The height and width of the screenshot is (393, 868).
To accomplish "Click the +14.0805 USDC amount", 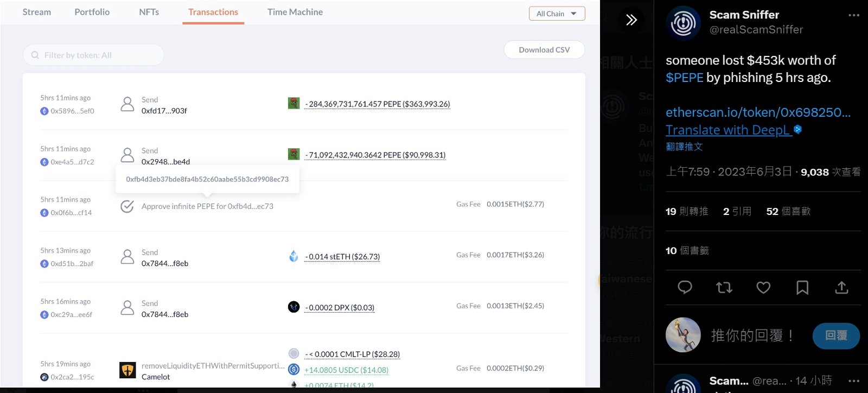I will pos(346,370).
